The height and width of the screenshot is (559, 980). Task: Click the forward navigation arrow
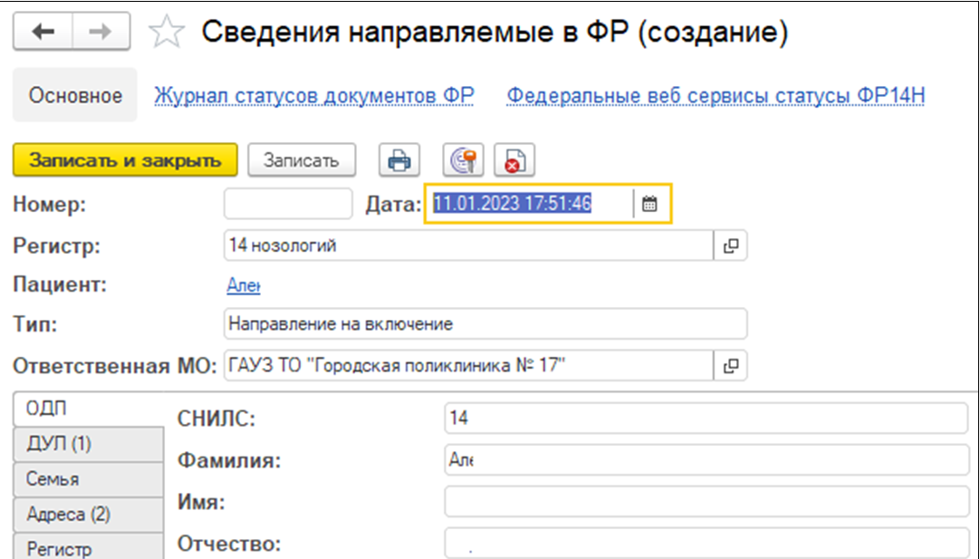(x=101, y=33)
